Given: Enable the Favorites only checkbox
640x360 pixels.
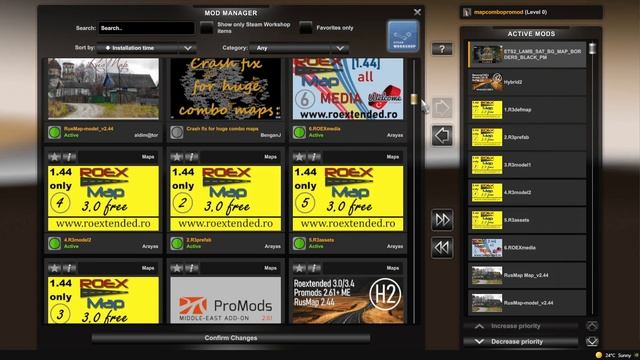Looking at the screenshot, I should (306, 28).
